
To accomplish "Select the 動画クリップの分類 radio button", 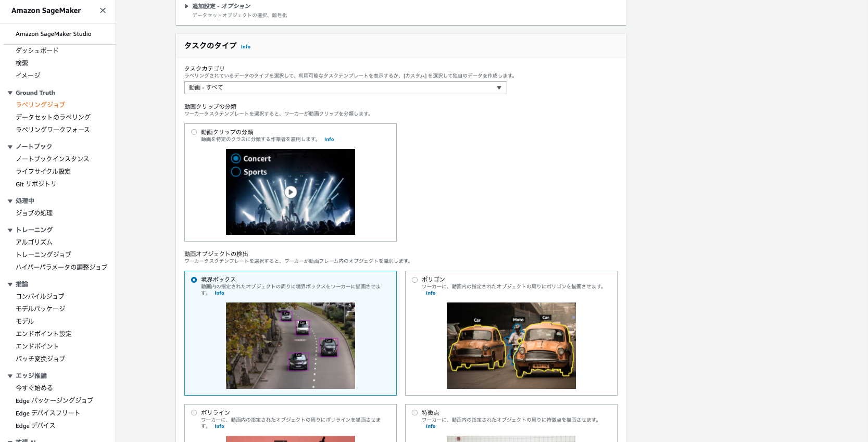I will (194, 132).
